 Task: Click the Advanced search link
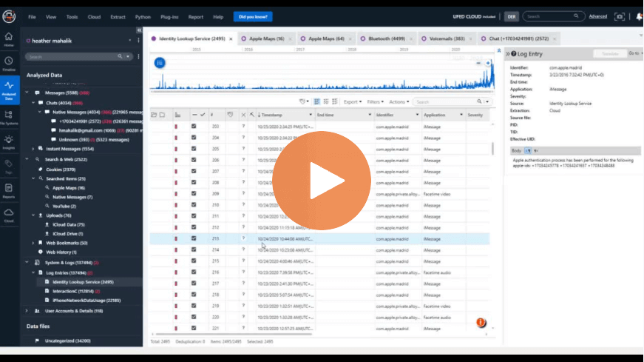pos(597,16)
